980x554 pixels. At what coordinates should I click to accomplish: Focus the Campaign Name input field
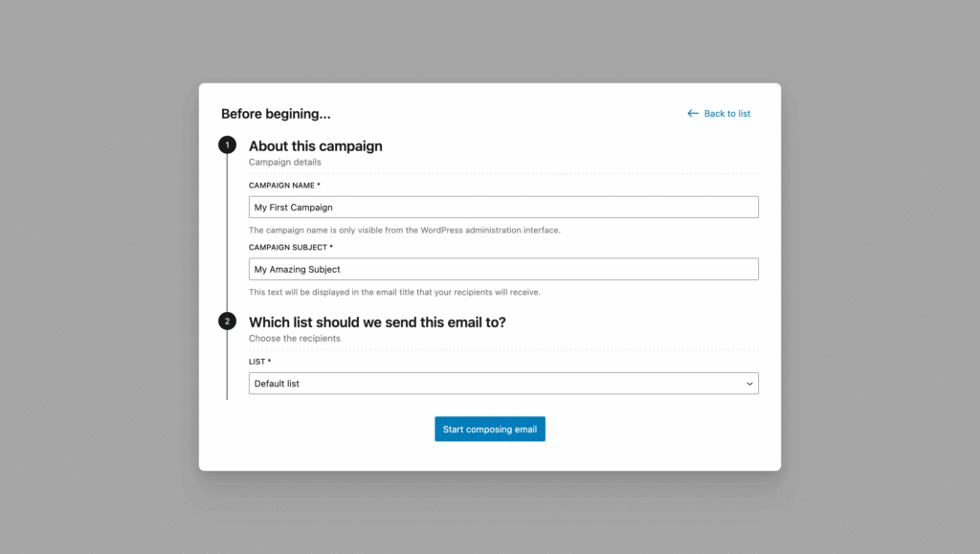503,207
